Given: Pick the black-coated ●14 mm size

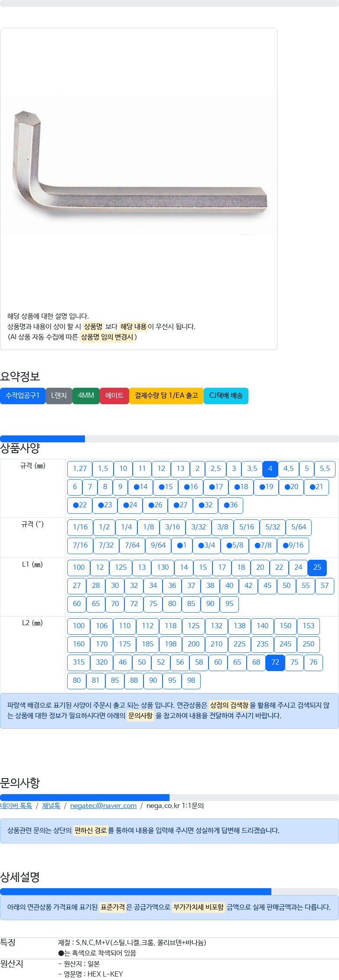Looking at the screenshot, I should 140,487.
